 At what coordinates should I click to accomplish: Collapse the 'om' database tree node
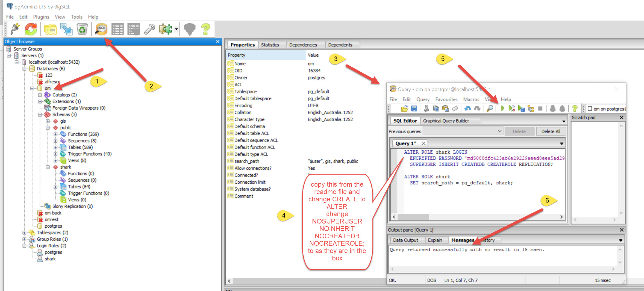point(32,88)
